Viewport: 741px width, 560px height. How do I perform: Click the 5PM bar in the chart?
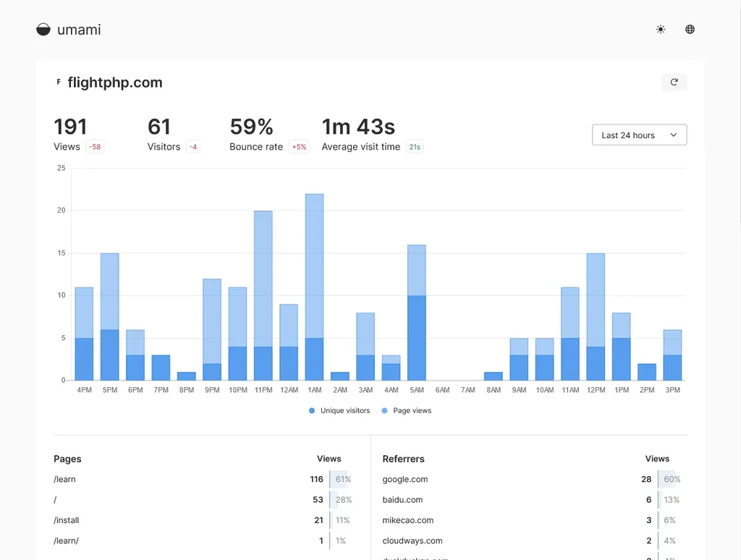[110, 317]
